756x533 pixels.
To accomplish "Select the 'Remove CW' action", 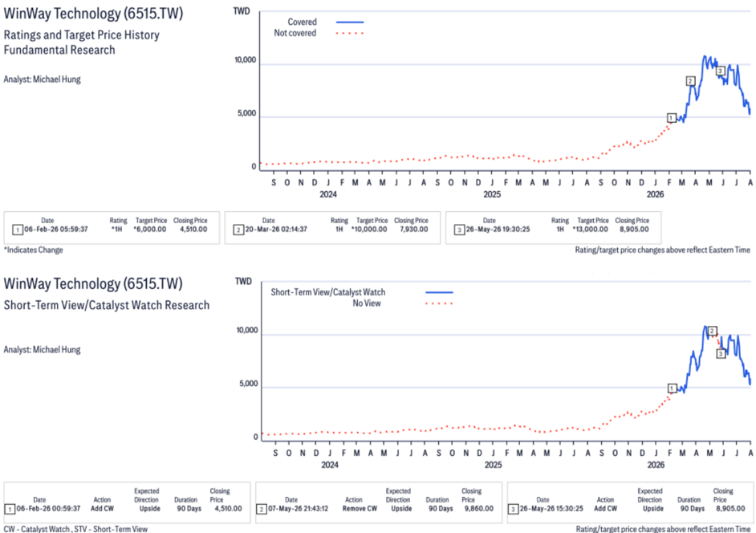I will click(360, 509).
